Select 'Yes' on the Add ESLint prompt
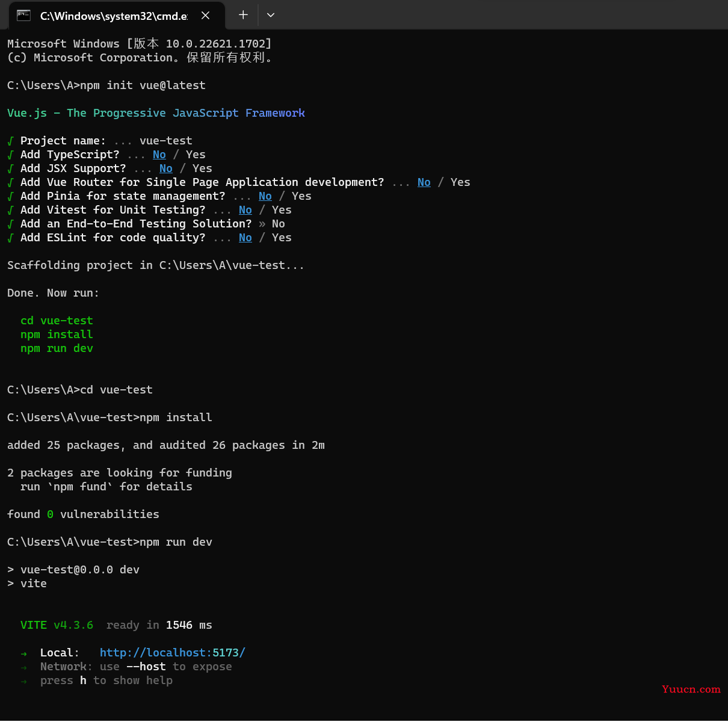The image size is (728, 722). tap(282, 238)
